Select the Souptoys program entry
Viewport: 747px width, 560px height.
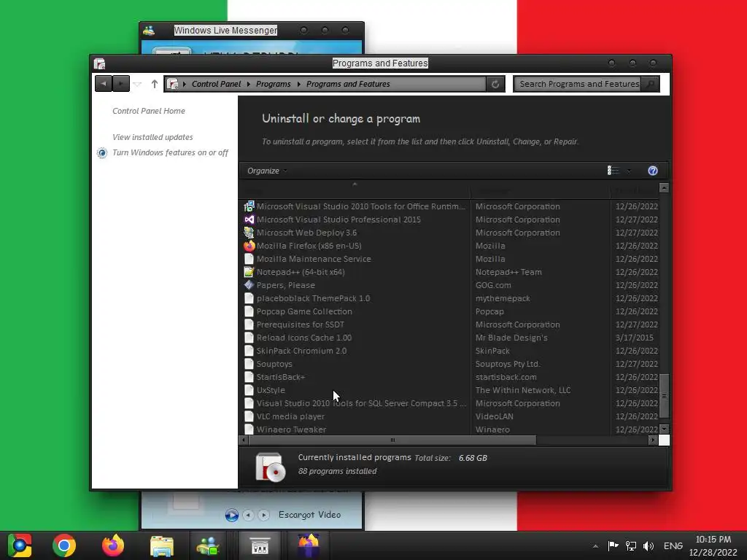(274, 364)
